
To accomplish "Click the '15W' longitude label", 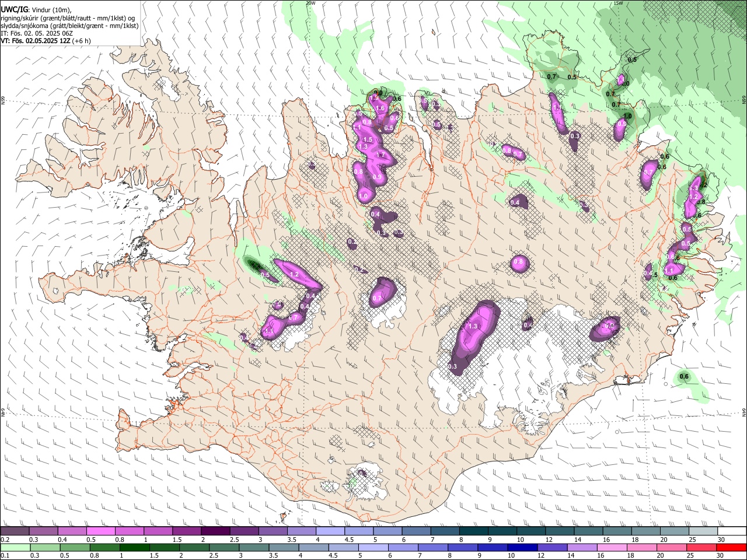I will (x=619, y=3).
